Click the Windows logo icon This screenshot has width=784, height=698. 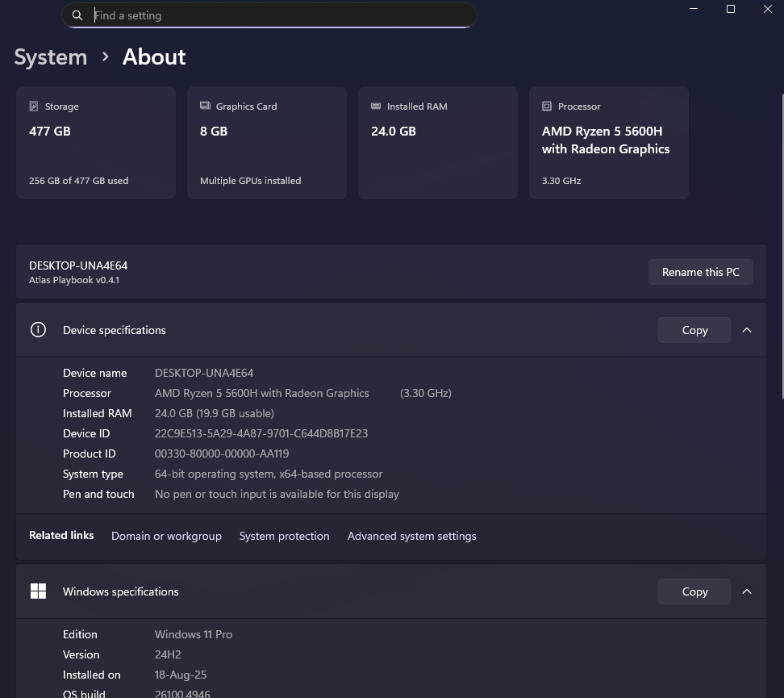38,591
